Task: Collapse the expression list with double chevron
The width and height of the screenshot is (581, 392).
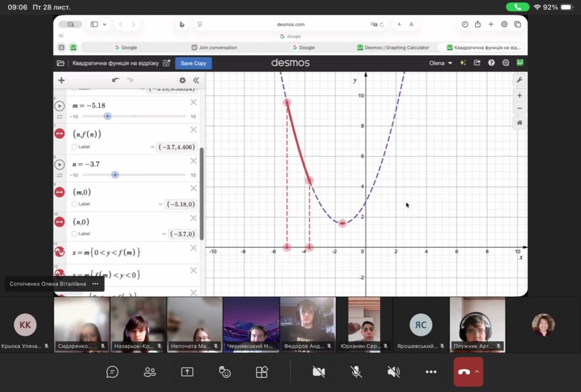Action: 196,81
